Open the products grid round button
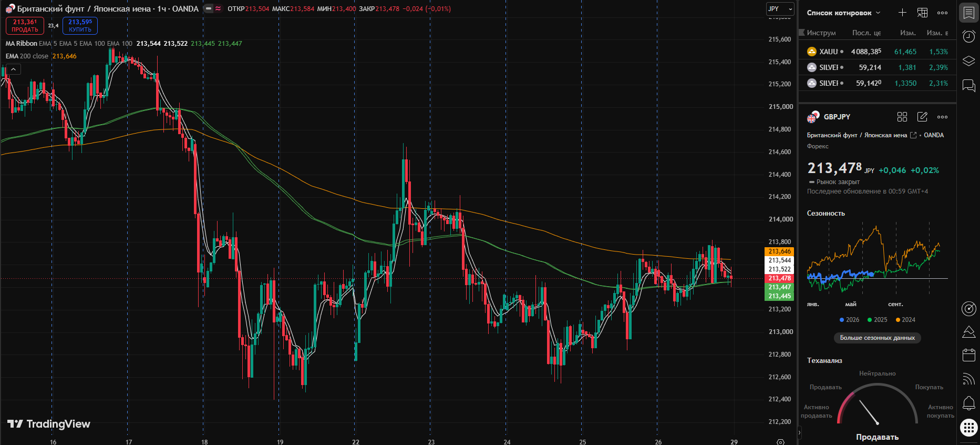980x445 pixels. coord(968,428)
